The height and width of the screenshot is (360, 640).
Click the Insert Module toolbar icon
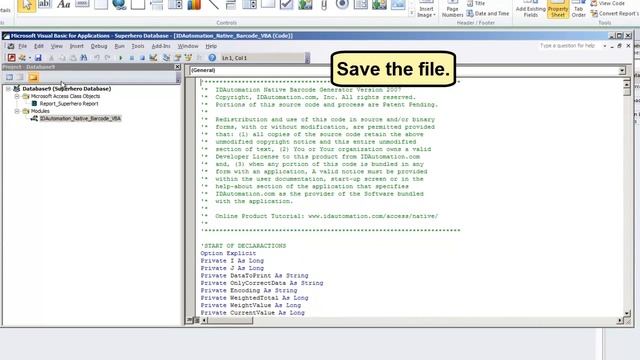[x=22, y=58]
